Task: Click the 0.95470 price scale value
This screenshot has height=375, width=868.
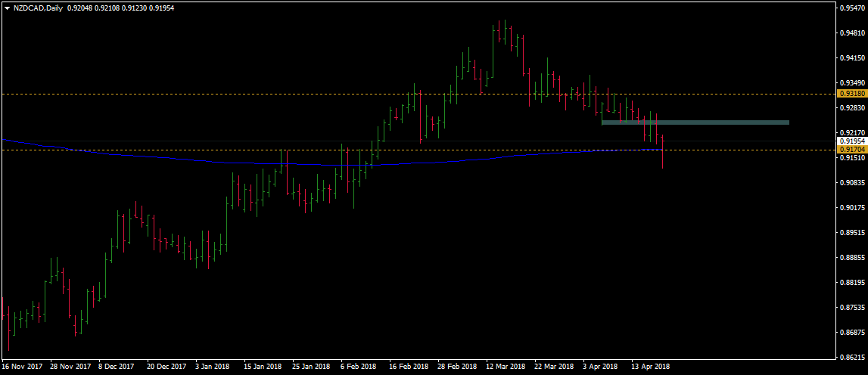Action: pos(853,8)
